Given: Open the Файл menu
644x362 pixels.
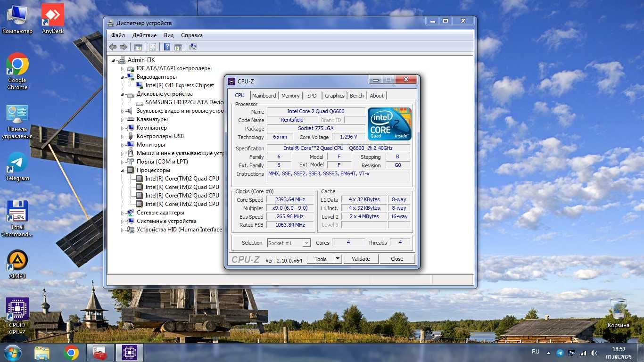Looking at the screenshot, I should (118, 35).
